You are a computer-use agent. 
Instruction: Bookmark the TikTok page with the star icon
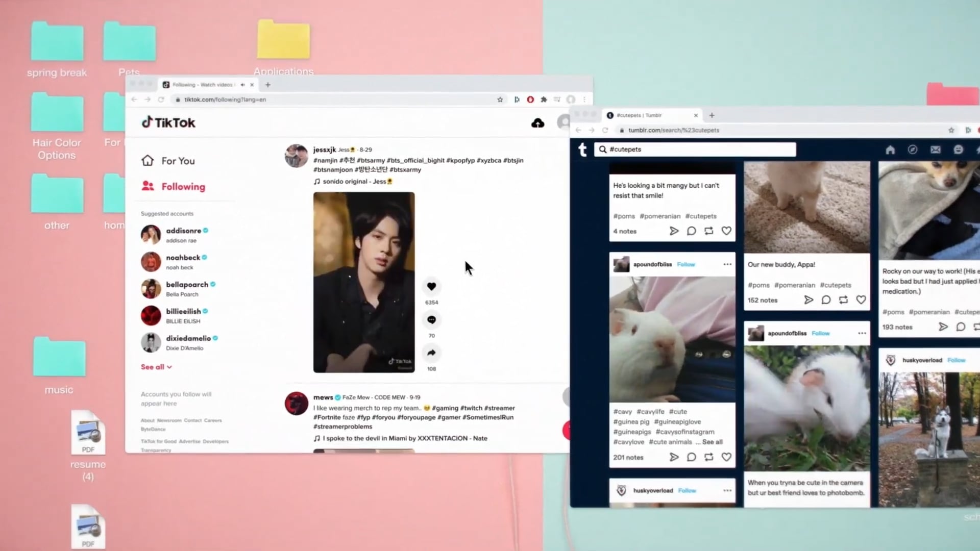click(x=500, y=99)
